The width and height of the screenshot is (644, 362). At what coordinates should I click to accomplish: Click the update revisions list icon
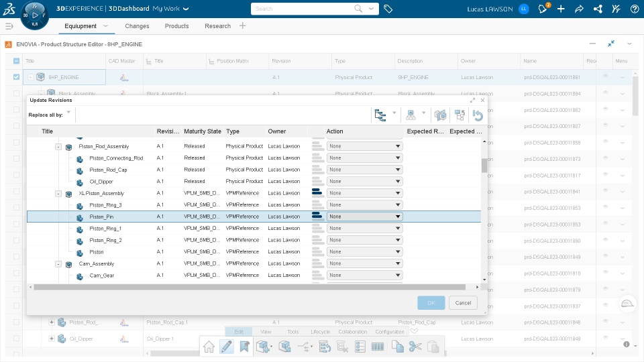click(x=325, y=347)
